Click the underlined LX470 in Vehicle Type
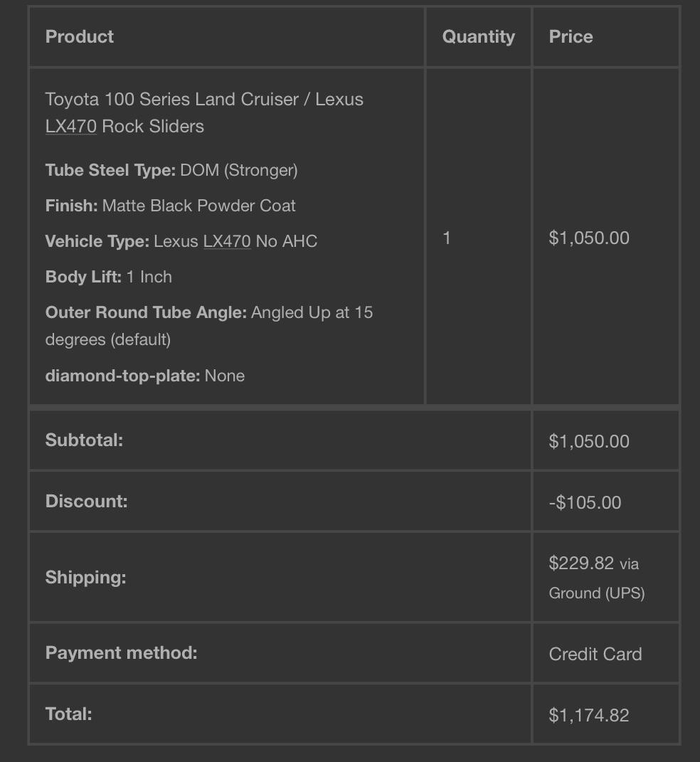The height and width of the screenshot is (762, 700). tap(227, 241)
